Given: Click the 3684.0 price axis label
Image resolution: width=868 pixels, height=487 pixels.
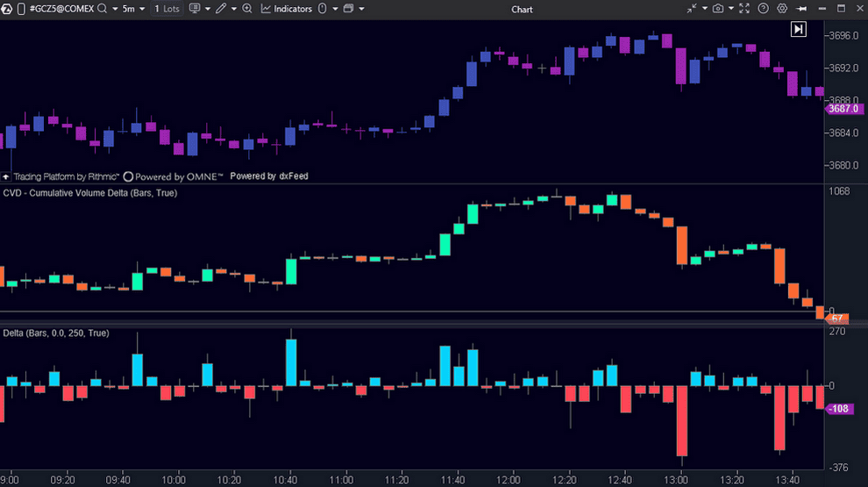Looking at the screenshot, I should 843,133.
